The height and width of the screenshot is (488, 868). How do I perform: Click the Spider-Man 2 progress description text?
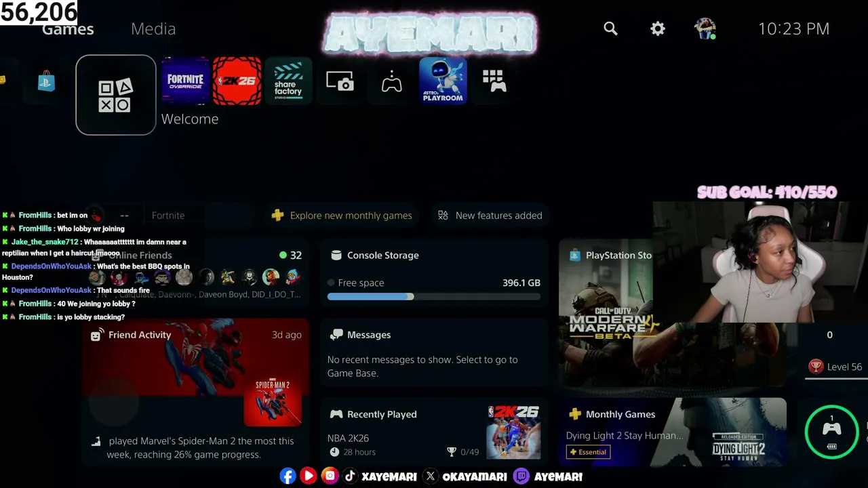201,447
